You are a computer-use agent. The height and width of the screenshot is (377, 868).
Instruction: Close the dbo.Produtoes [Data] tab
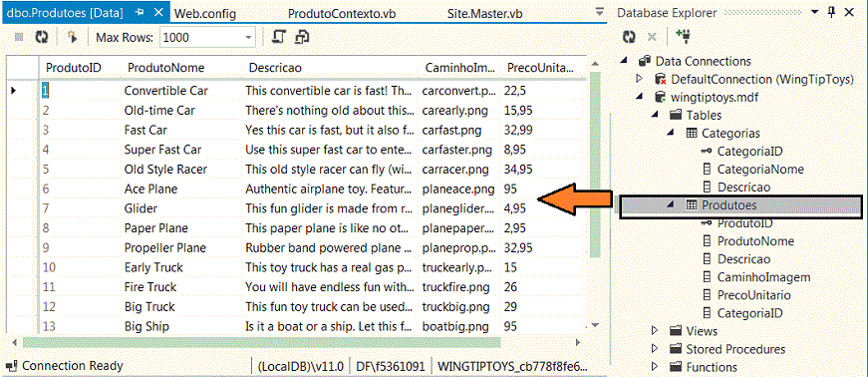[x=158, y=12]
